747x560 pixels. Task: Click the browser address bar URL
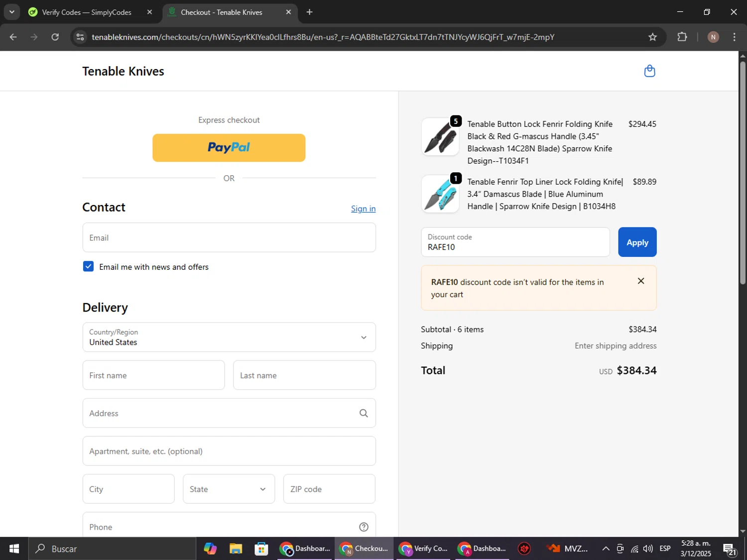pos(323,37)
